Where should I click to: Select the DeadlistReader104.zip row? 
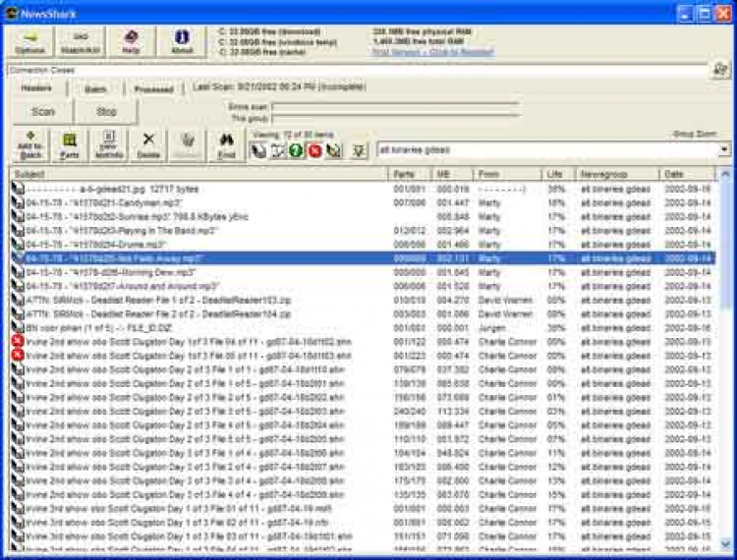coord(363,313)
